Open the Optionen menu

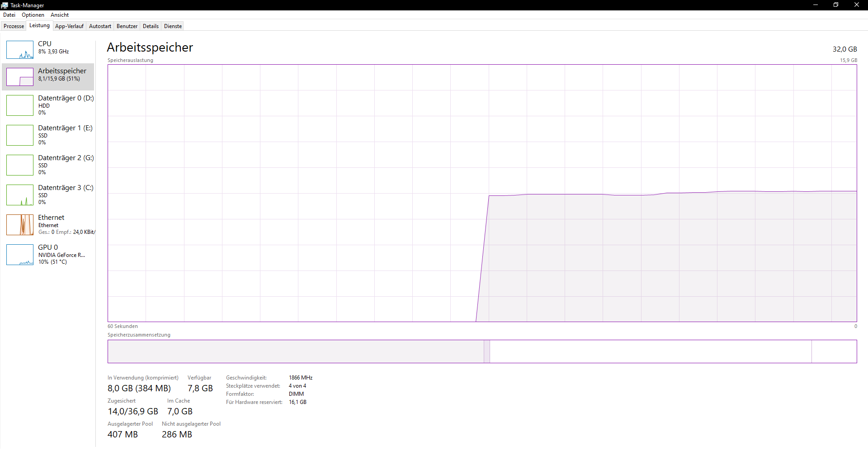33,14
